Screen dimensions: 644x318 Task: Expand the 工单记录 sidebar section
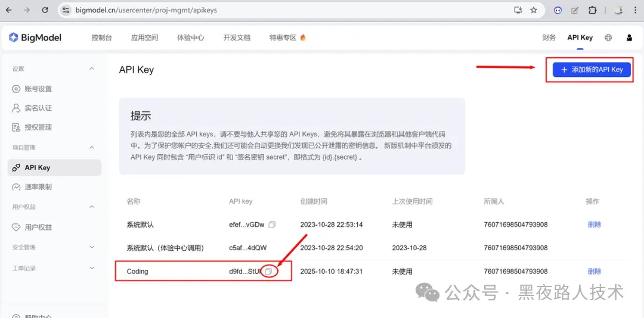tap(91, 268)
